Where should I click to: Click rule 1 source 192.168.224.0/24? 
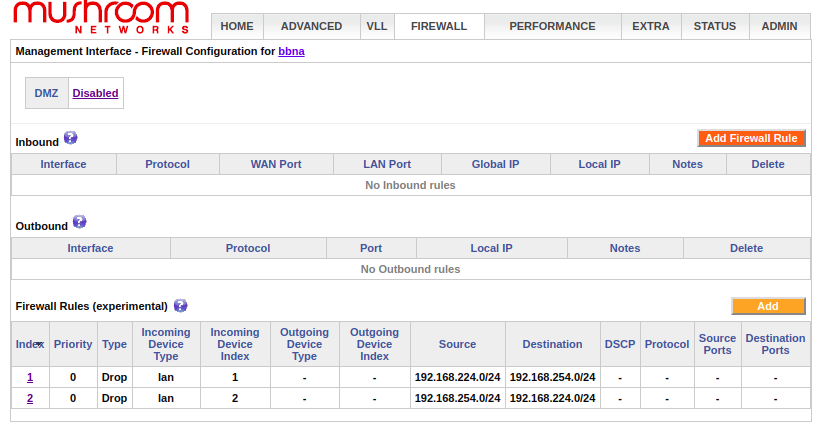(x=457, y=377)
